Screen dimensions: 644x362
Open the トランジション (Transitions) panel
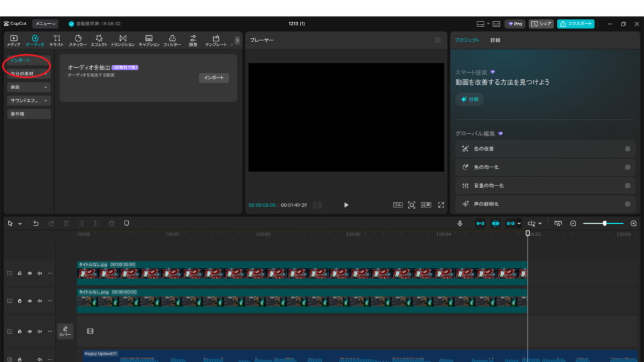point(123,41)
